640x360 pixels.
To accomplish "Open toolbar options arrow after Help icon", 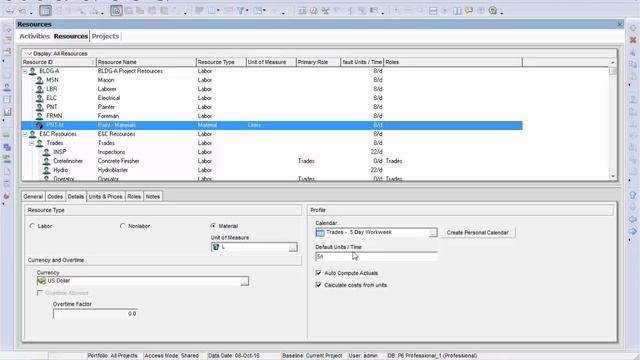I will 501,12.
